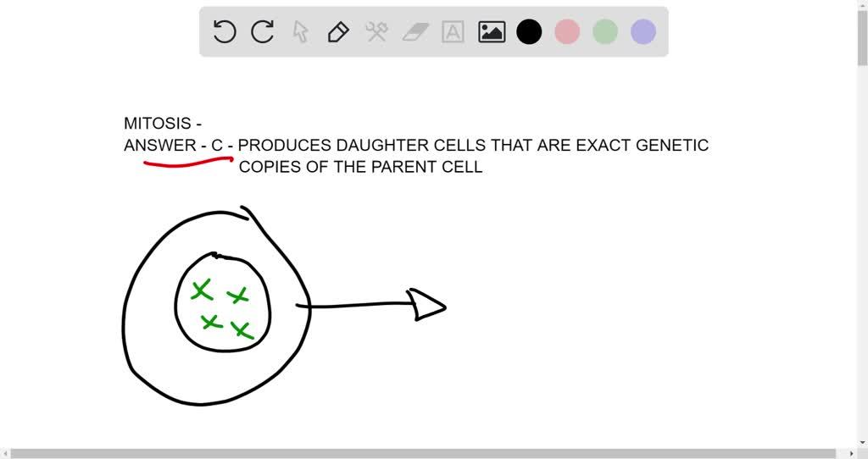Pick the green color swatch
The height and width of the screenshot is (459, 868).
(x=605, y=32)
